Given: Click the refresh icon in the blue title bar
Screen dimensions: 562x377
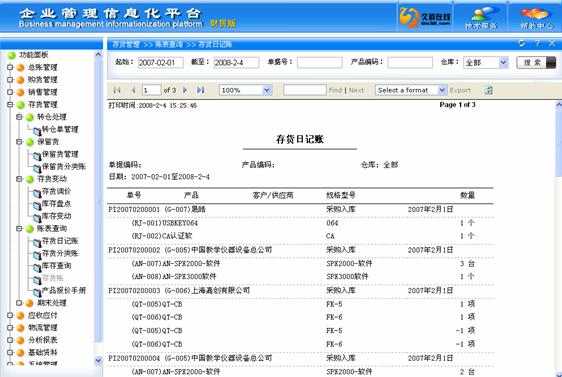Looking at the screenshot, I should point(522,44).
